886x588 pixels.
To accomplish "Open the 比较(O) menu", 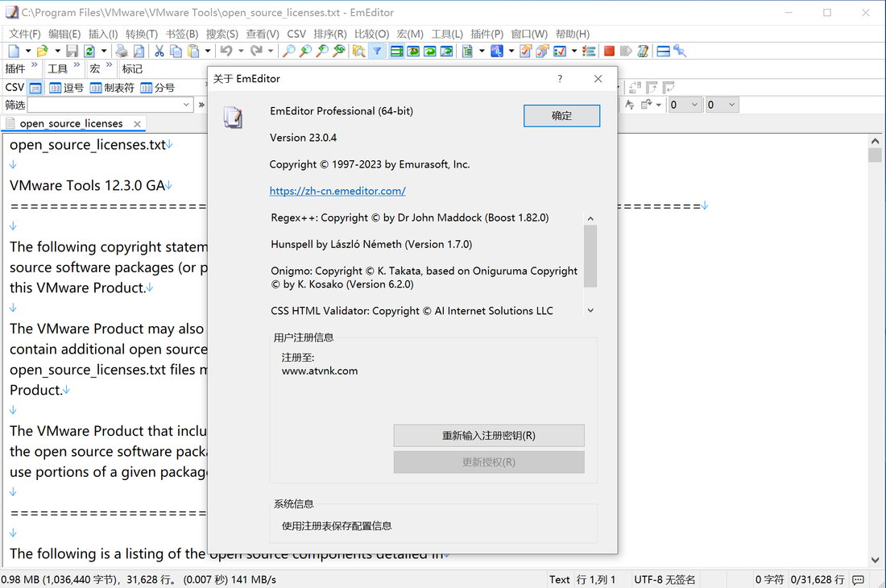I will (372, 34).
